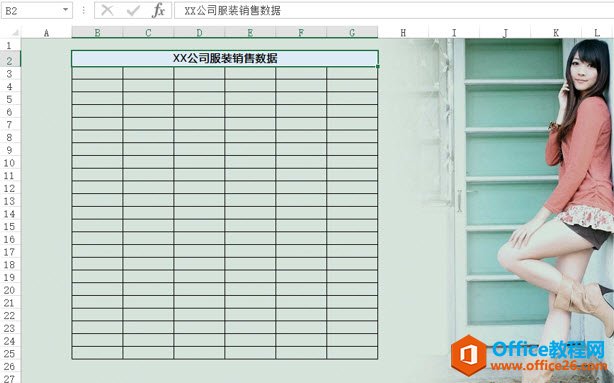Select column K header
The image size is (614, 383).
(556, 33)
